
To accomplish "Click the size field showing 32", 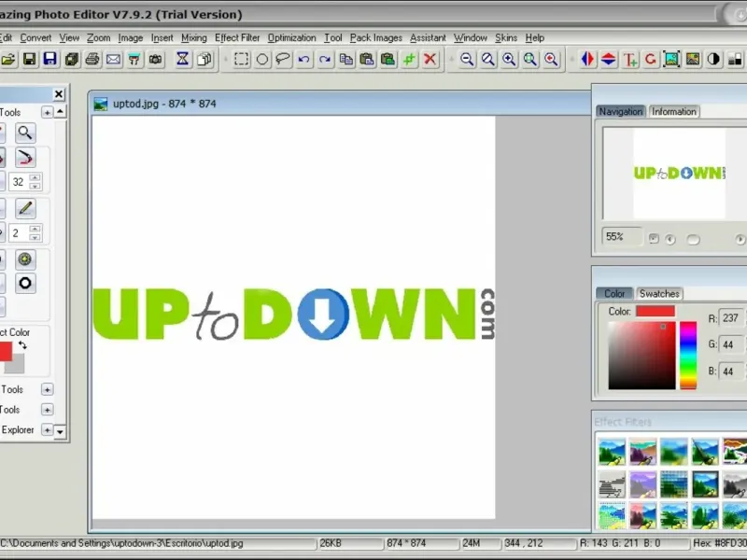I will pyautogui.click(x=19, y=182).
